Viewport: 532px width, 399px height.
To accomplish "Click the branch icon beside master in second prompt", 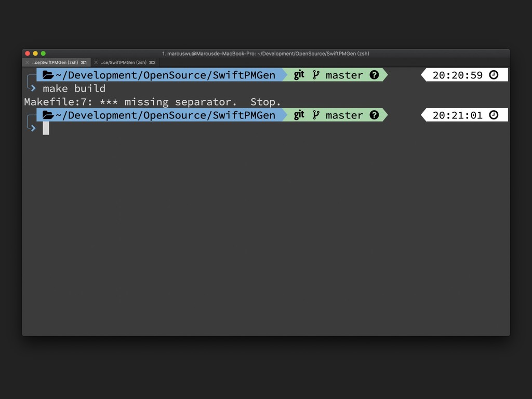I will tap(316, 115).
